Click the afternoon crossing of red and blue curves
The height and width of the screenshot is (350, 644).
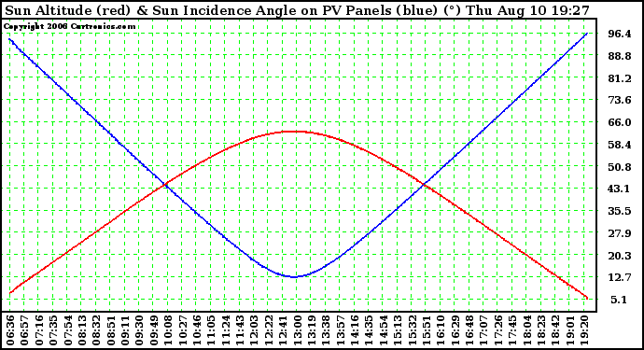(425, 186)
